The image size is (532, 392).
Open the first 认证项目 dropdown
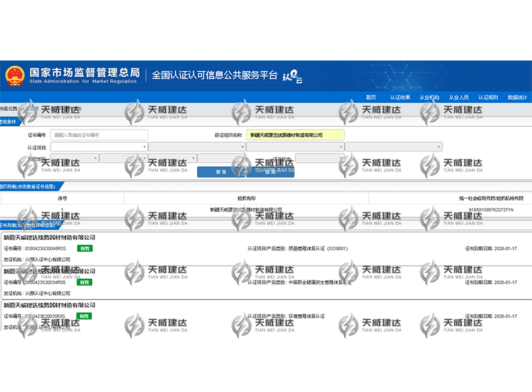click(98, 147)
